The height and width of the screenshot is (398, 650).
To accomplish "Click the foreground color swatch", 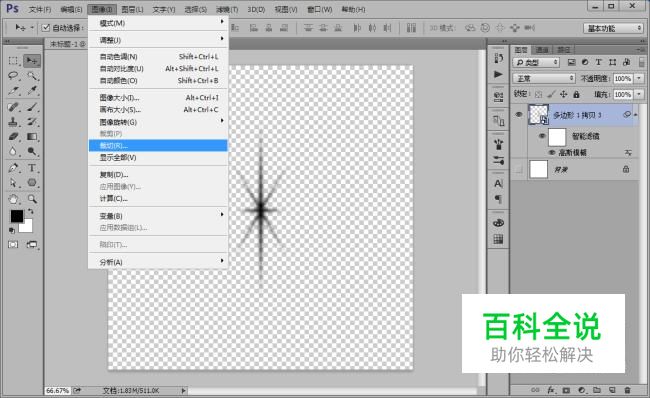I will click(17, 216).
